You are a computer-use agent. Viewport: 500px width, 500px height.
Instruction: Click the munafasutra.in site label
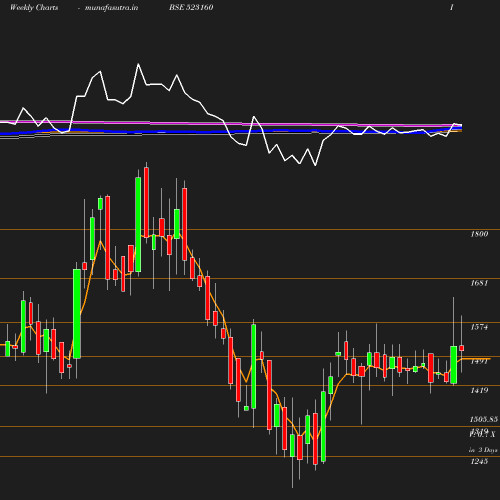click(x=111, y=8)
